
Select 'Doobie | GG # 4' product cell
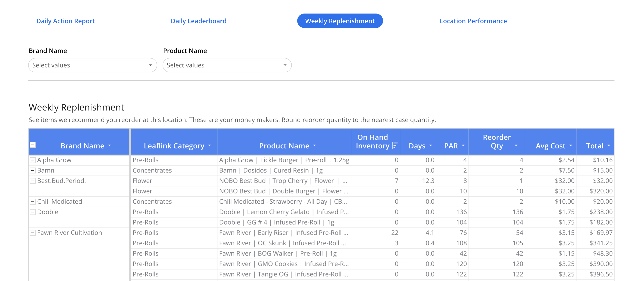coord(284,222)
